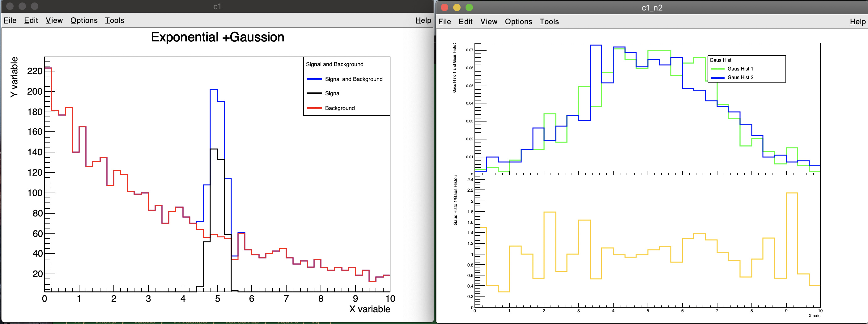Click x-axis label 10 in c1 plot

click(390, 299)
